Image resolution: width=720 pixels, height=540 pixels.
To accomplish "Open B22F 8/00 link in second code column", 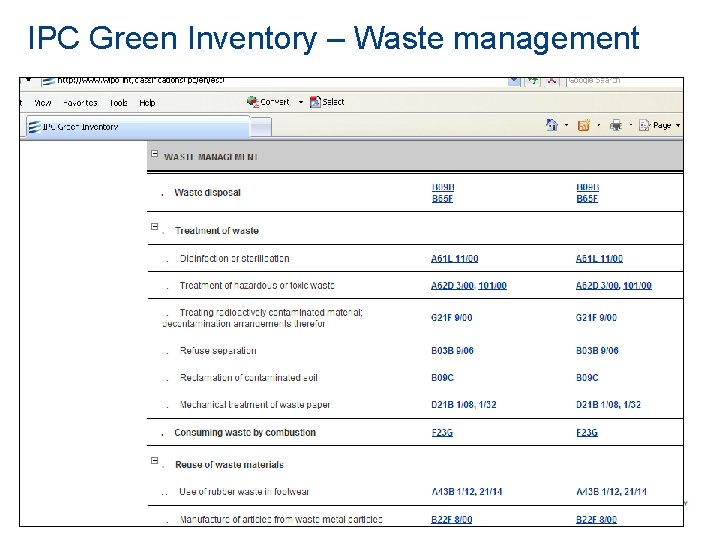I will point(596,520).
